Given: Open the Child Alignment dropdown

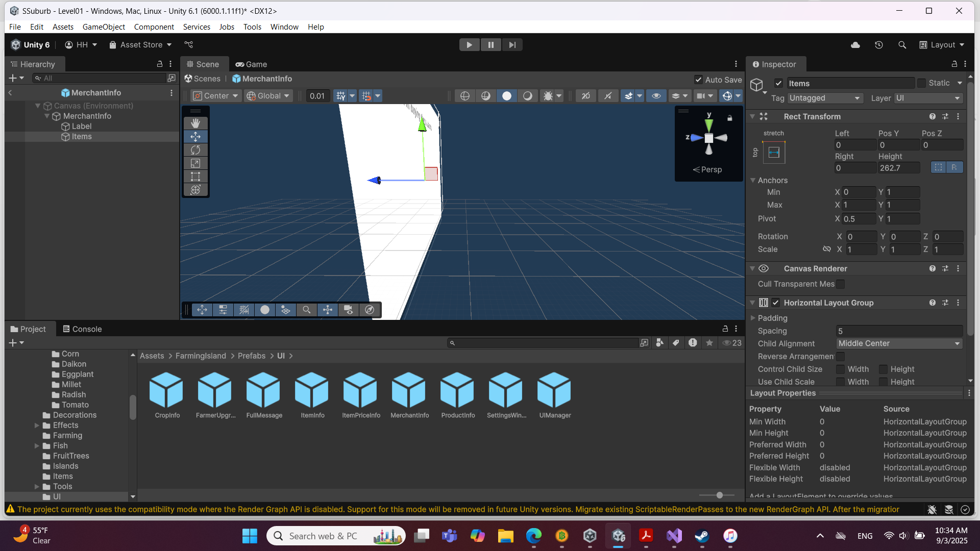Looking at the screenshot, I should [x=899, y=343].
